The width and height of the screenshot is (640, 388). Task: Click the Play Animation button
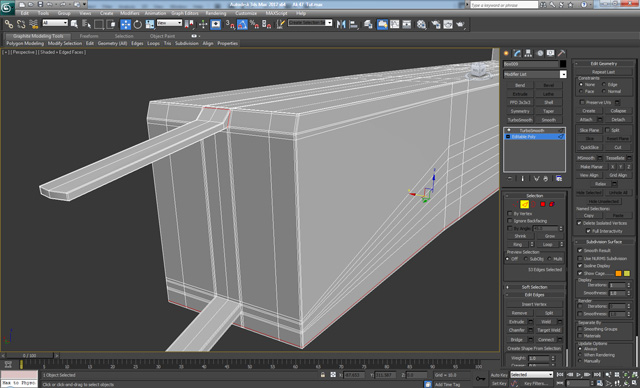click(578, 375)
